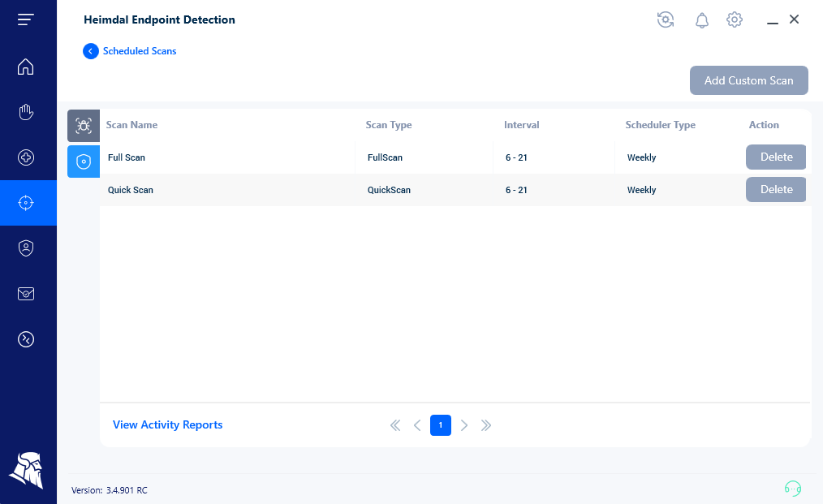Select the blue shield tab icon
This screenshot has height=504, width=823.
(x=84, y=162)
